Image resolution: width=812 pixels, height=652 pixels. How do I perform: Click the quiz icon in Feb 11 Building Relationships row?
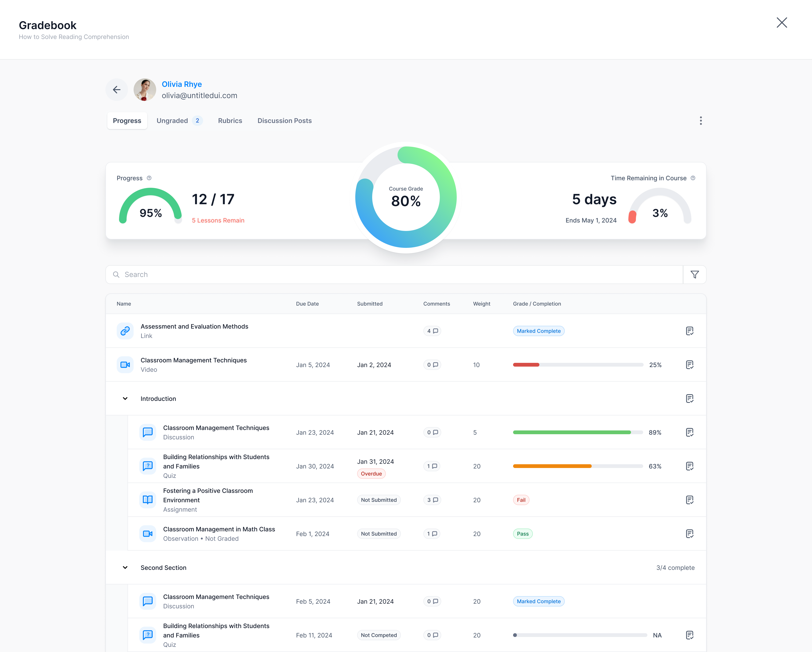coord(148,635)
